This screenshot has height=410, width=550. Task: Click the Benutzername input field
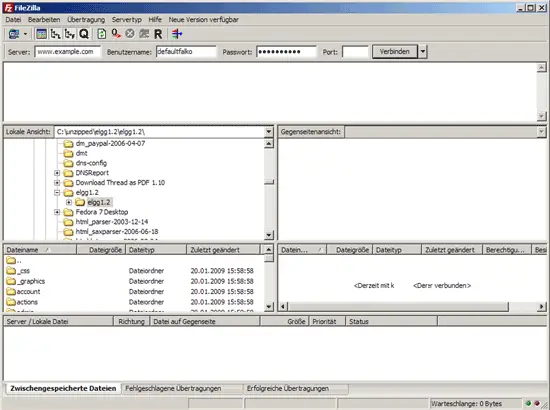click(x=186, y=52)
